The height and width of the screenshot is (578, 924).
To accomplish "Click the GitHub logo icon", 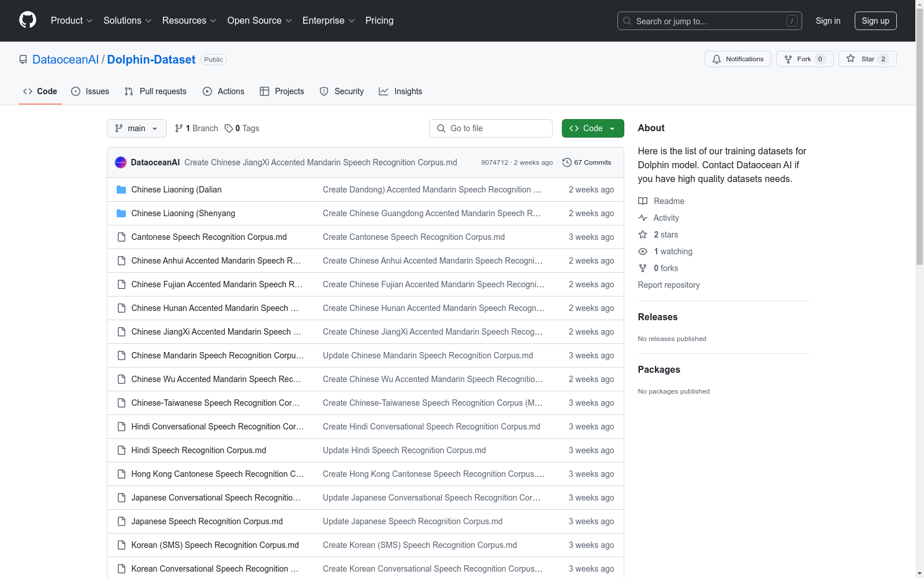I will point(28,20).
